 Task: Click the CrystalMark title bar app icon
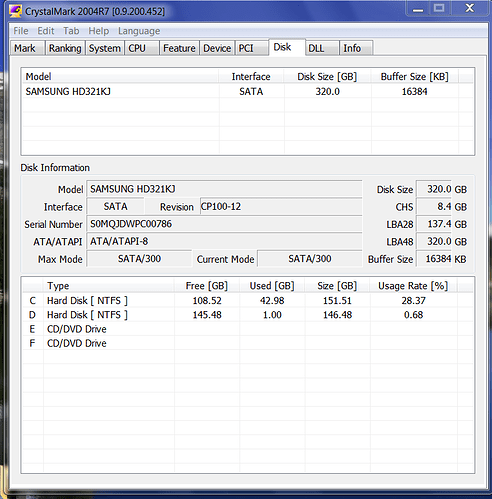tap(15, 11)
